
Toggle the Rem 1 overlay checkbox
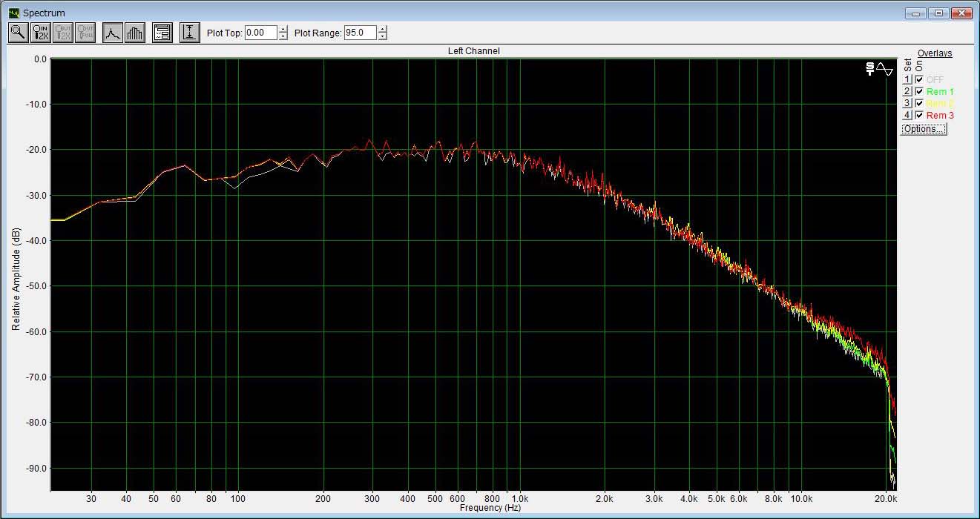[x=919, y=91]
